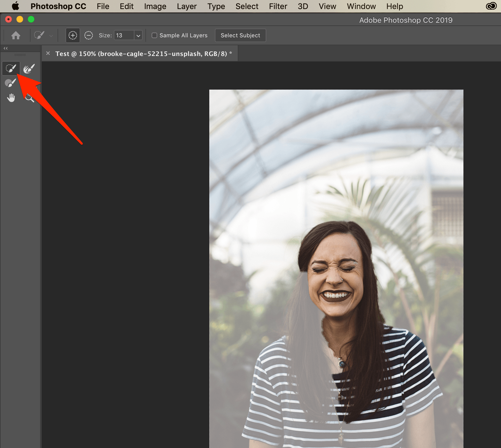This screenshot has width=501, height=448.
Task: Select the Refine Edge Brush tool
Action: point(29,68)
